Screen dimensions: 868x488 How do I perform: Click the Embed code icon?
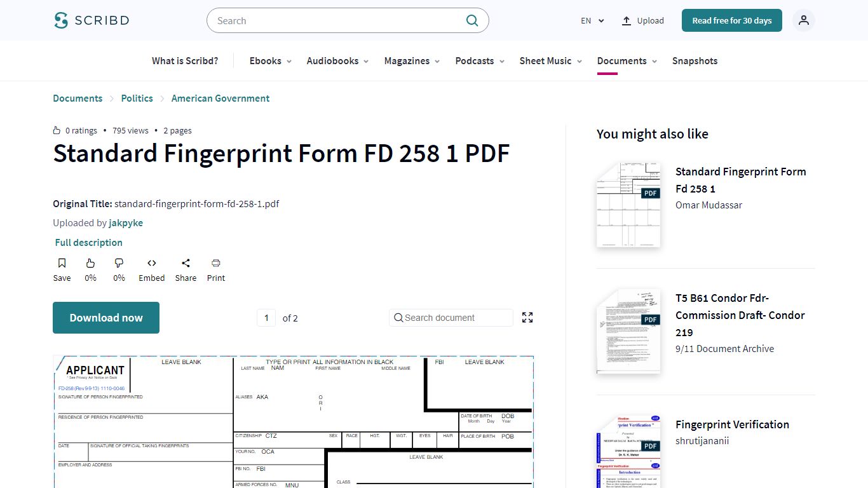click(152, 263)
